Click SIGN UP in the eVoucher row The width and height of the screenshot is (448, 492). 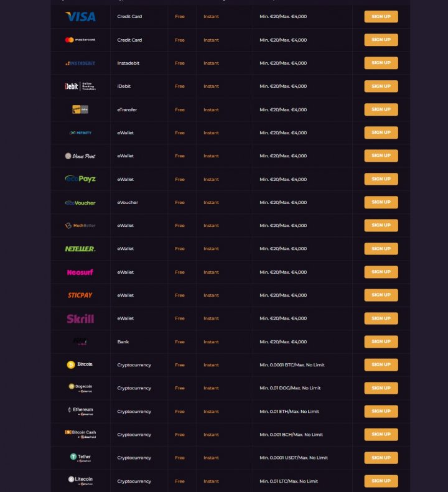pyautogui.click(x=381, y=202)
